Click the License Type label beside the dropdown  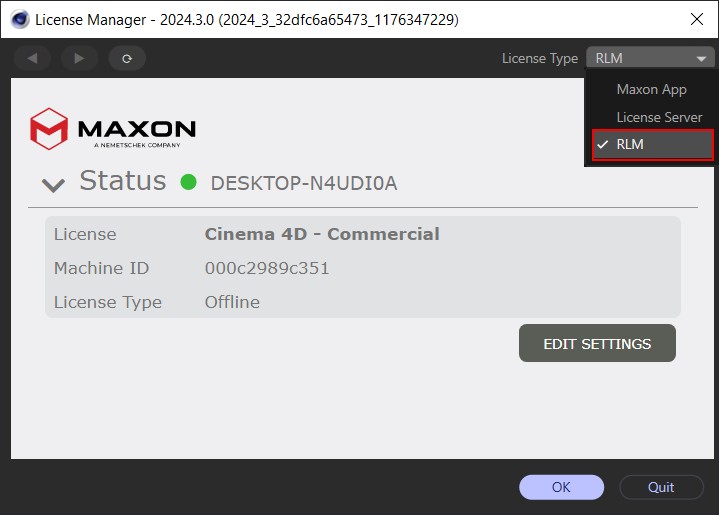coord(540,59)
